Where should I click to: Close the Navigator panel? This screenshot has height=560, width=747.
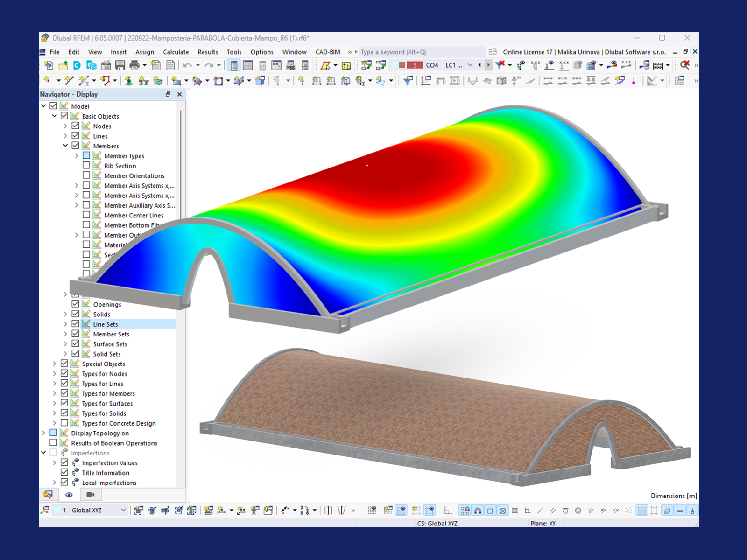180,94
